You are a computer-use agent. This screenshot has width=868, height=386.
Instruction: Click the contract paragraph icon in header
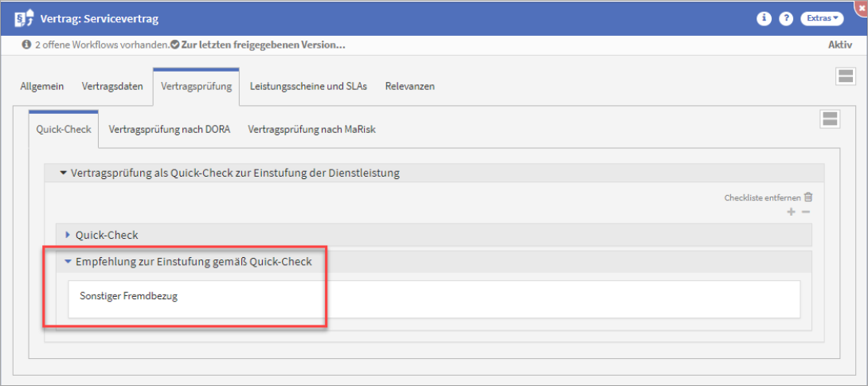(25, 18)
